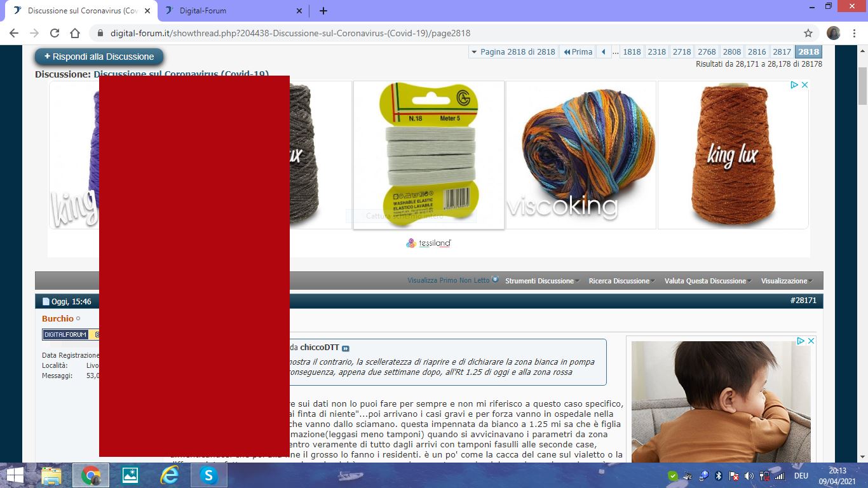The image size is (868, 488).
Task: Click the DIGITALFORUM user rank badge
Action: tap(71, 334)
